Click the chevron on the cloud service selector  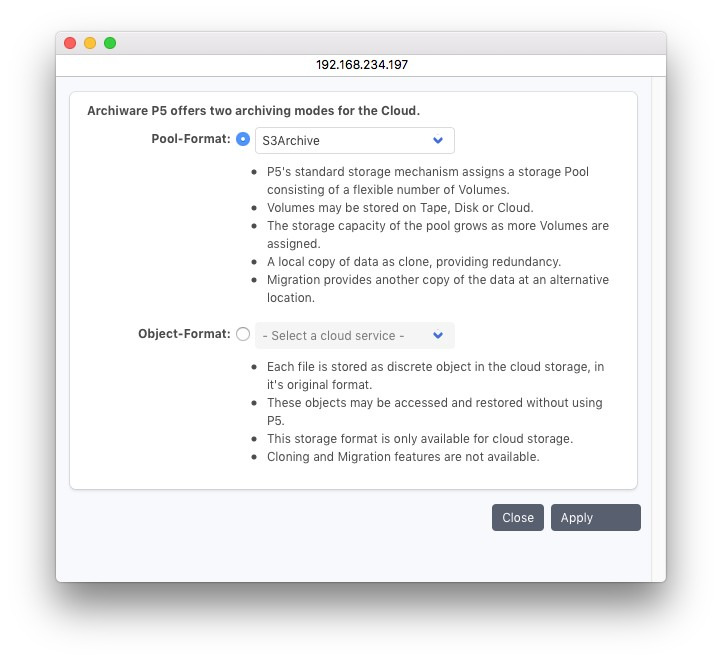[438, 336]
